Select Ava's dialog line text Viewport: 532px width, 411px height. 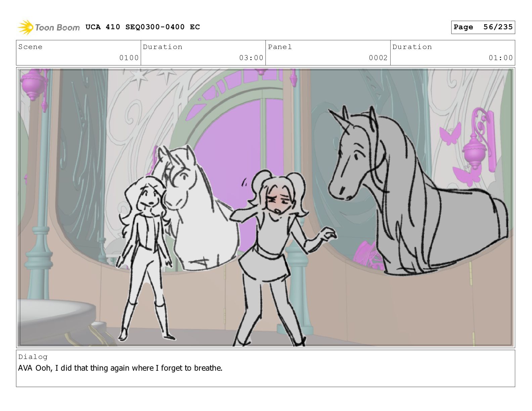(120, 368)
